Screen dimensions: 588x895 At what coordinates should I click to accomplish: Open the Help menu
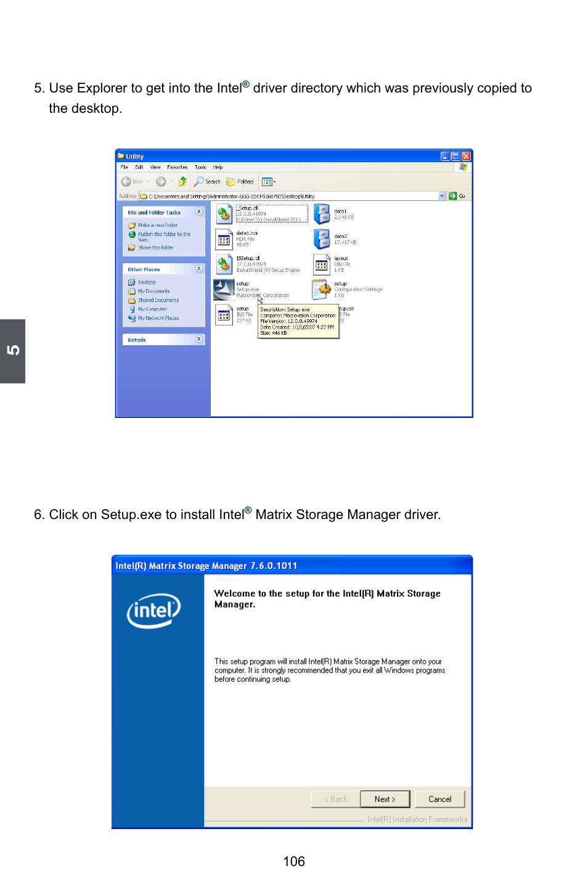(218, 167)
